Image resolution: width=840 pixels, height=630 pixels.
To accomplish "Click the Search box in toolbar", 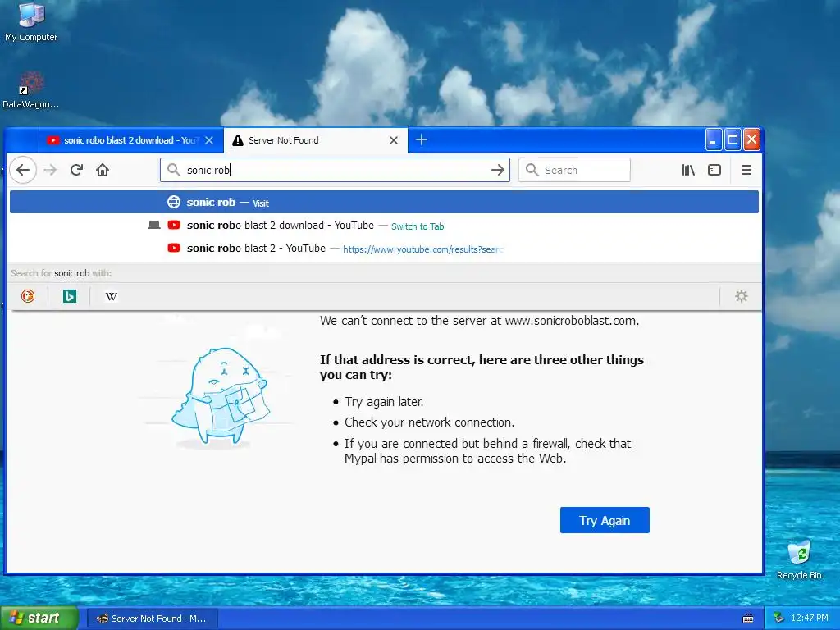I will (x=574, y=170).
